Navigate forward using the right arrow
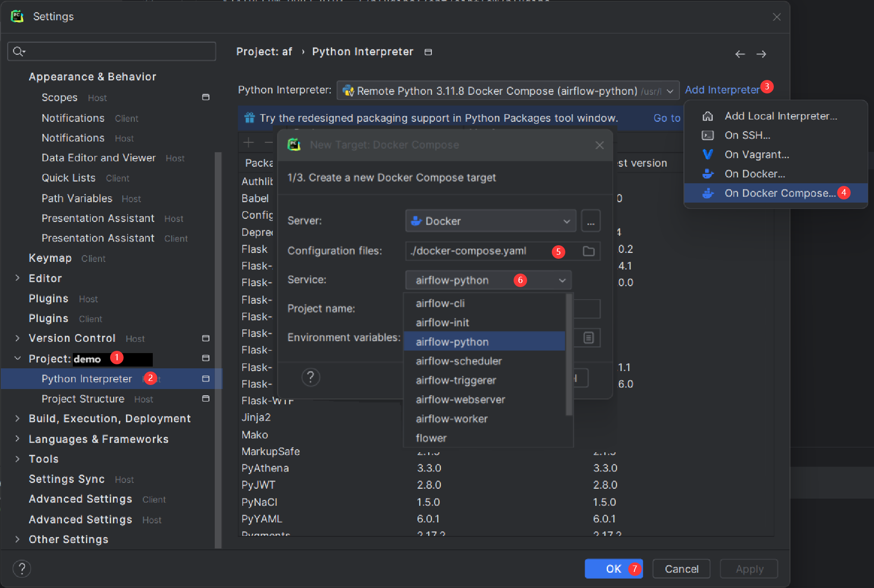The image size is (874, 588). [761, 54]
